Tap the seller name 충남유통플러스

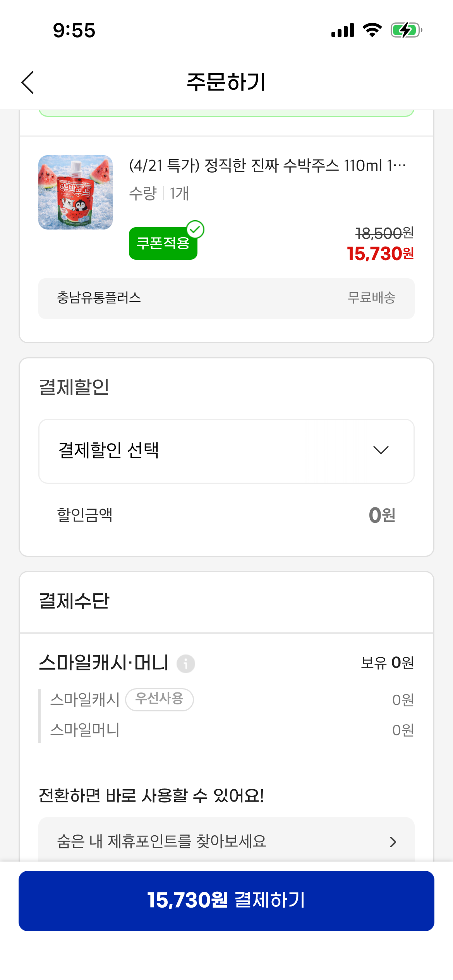coord(99,298)
